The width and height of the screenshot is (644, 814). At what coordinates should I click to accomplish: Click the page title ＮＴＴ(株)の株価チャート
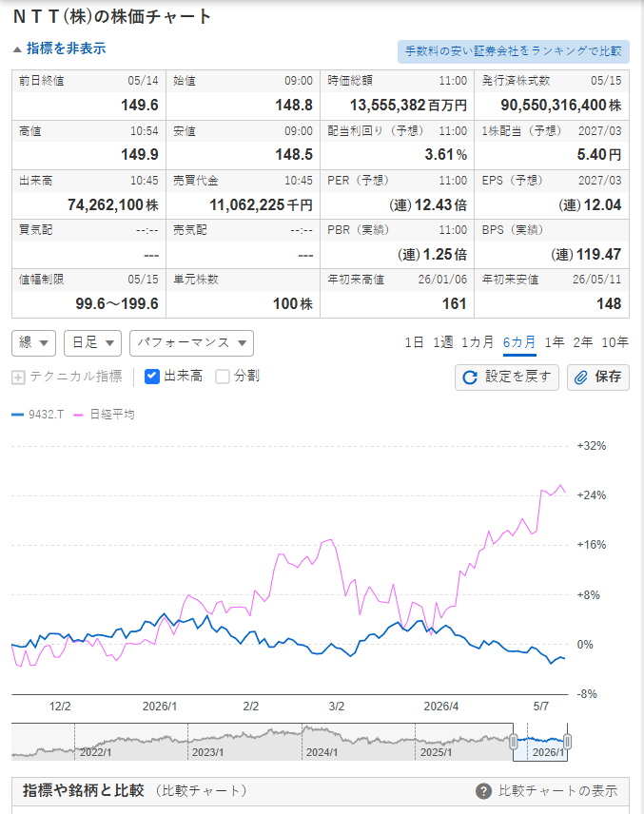click(x=112, y=16)
